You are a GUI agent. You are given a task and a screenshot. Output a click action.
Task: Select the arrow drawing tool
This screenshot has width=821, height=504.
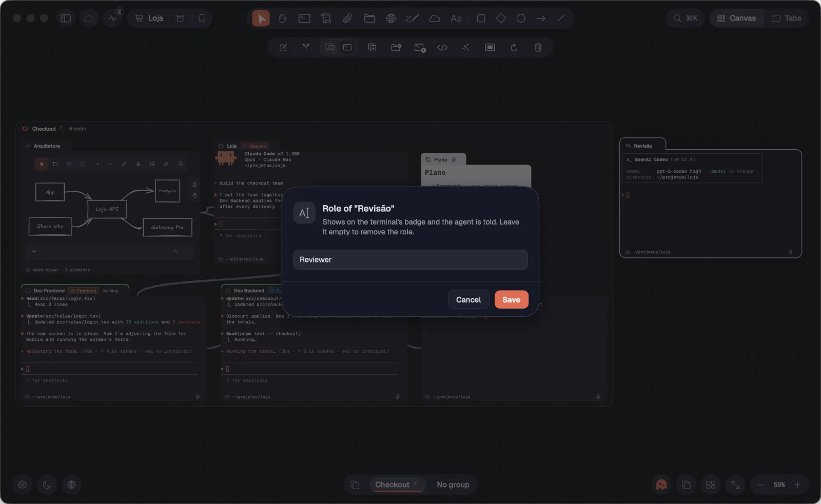[x=541, y=18]
